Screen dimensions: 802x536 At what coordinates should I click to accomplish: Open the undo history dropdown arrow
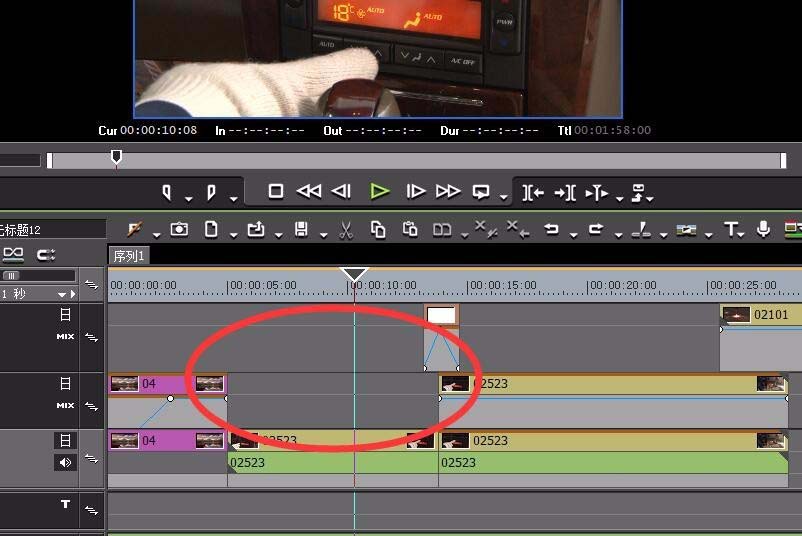click(x=573, y=235)
